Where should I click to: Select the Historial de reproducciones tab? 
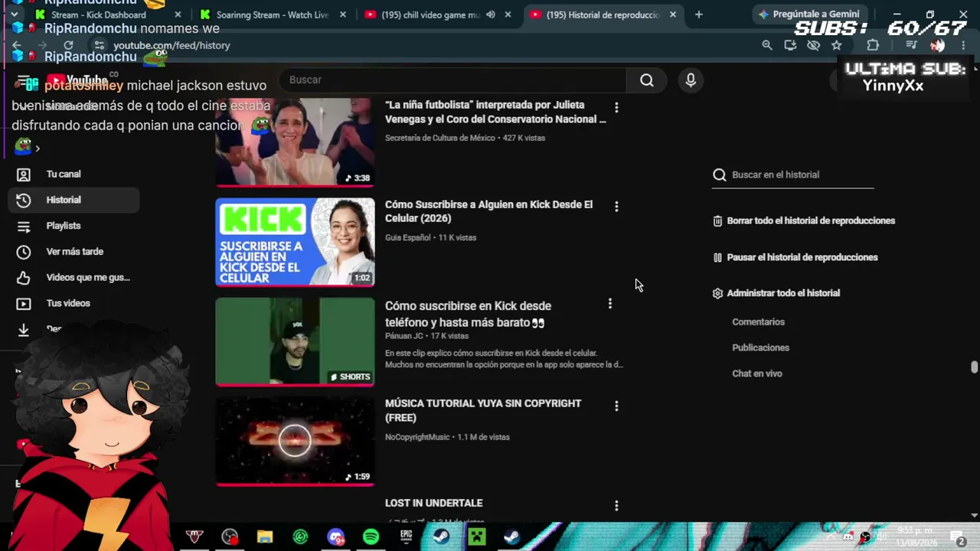pos(603,15)
